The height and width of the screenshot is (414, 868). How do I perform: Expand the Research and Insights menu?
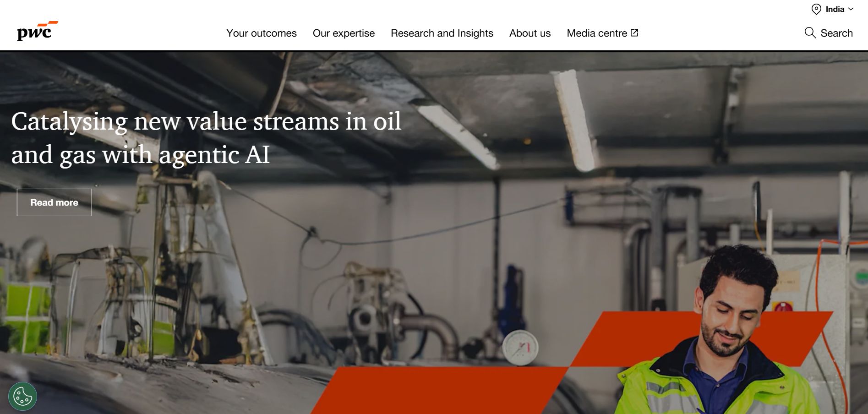442,33
